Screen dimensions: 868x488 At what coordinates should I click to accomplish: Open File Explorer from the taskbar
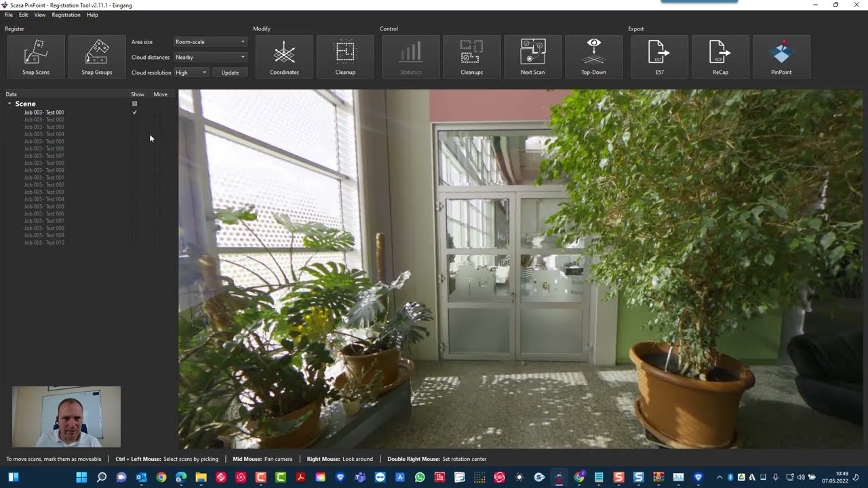[x=201, y=477]
